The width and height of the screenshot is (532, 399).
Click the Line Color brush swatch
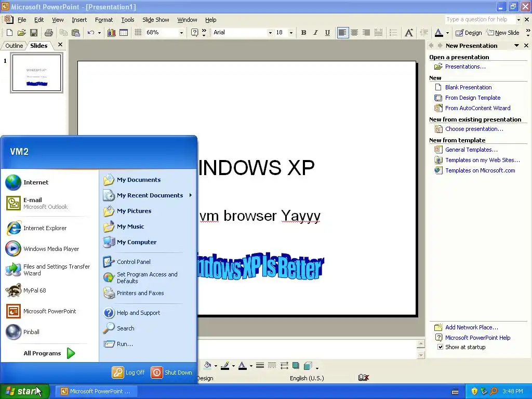point(224,365)
